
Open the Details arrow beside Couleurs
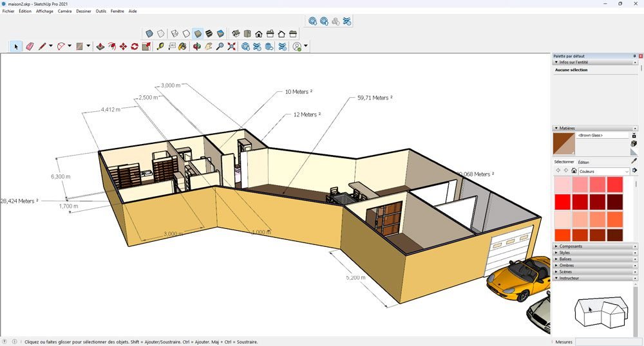pyautogui.click(x=634, y=170)
